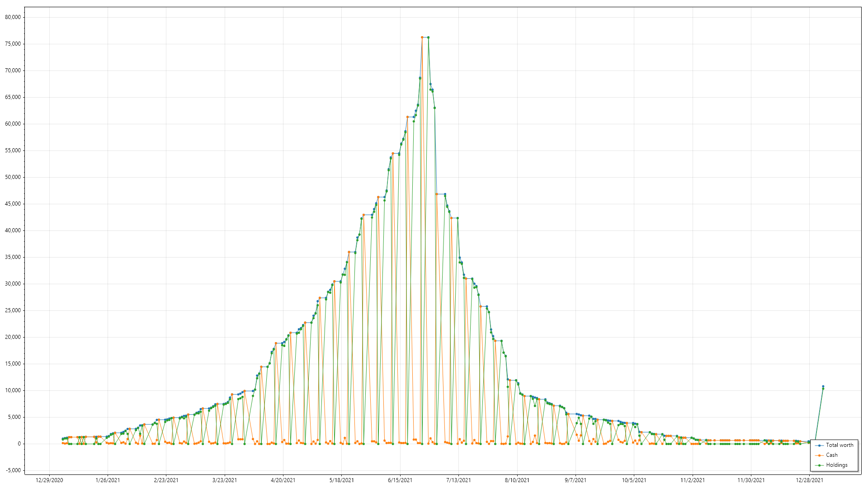The image size is (868, 488).
Task: Click the 50,000 y-axis label
Action: click(x=13, y=177)
